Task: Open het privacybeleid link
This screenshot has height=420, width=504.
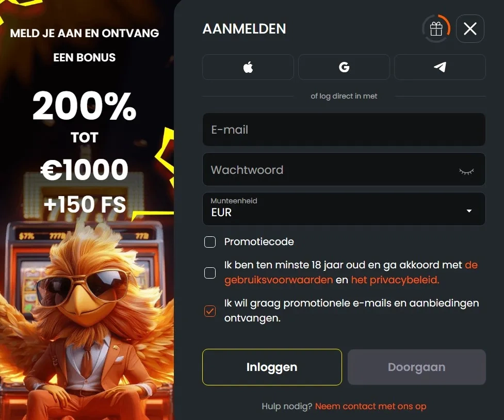Action: [395, 280]
